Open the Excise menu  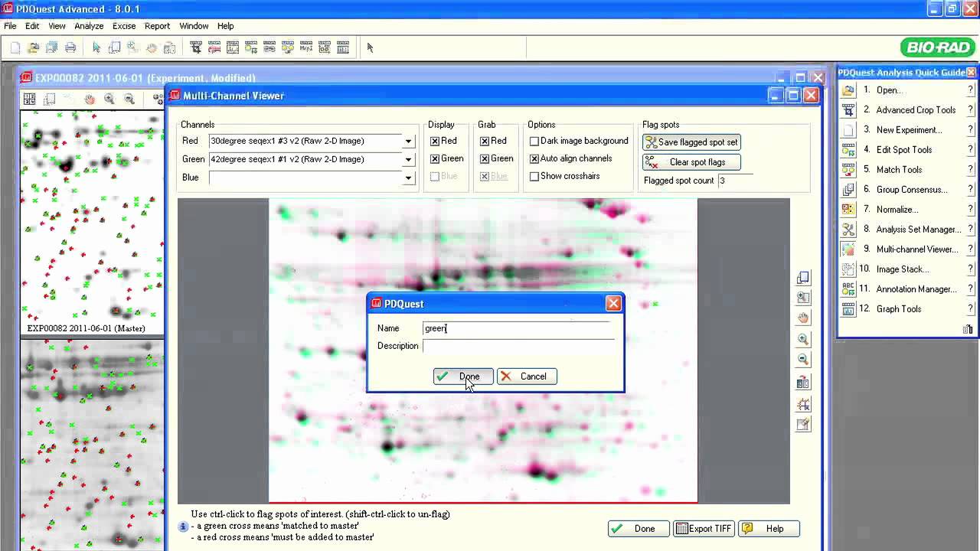pyautogui.click(x=124, y=26)
